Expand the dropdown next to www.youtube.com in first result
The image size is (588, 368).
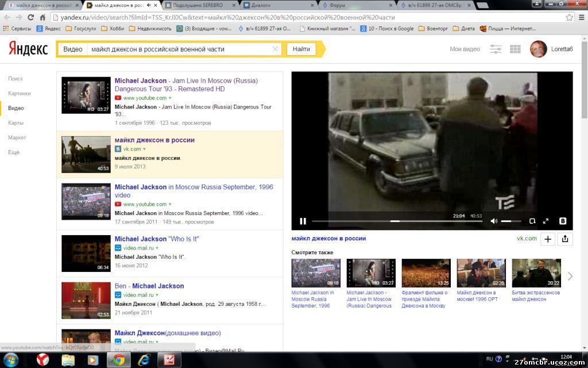pos(170,98)
